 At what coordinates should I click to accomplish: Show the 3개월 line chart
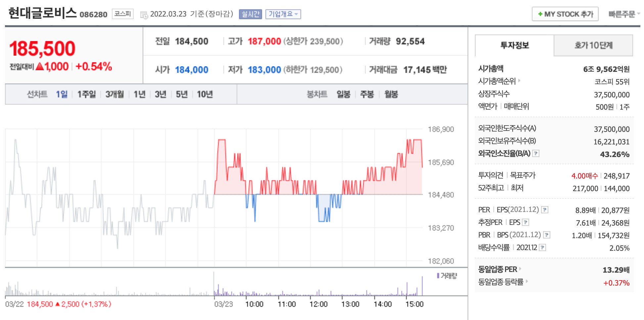[x=115, y=94]
